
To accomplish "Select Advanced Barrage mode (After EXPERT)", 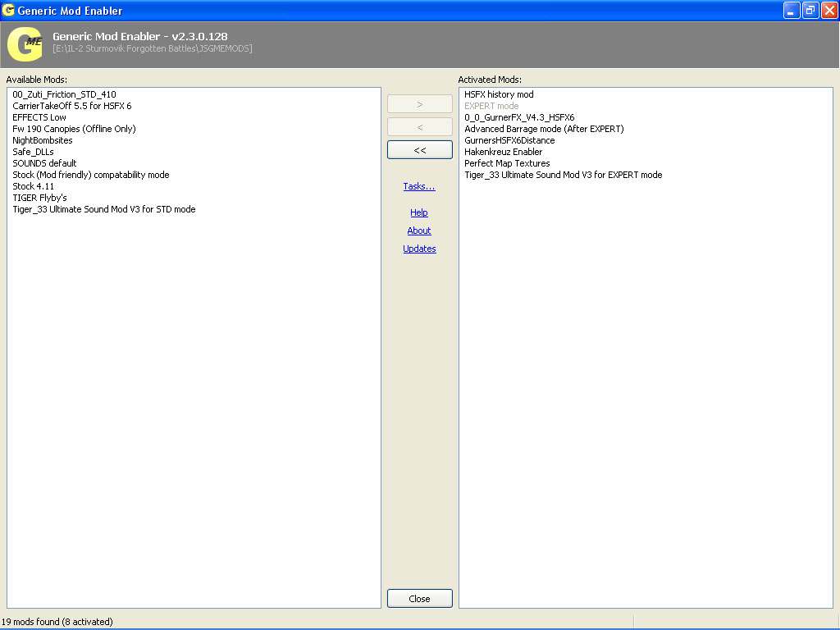I will (x=544, y=129).
